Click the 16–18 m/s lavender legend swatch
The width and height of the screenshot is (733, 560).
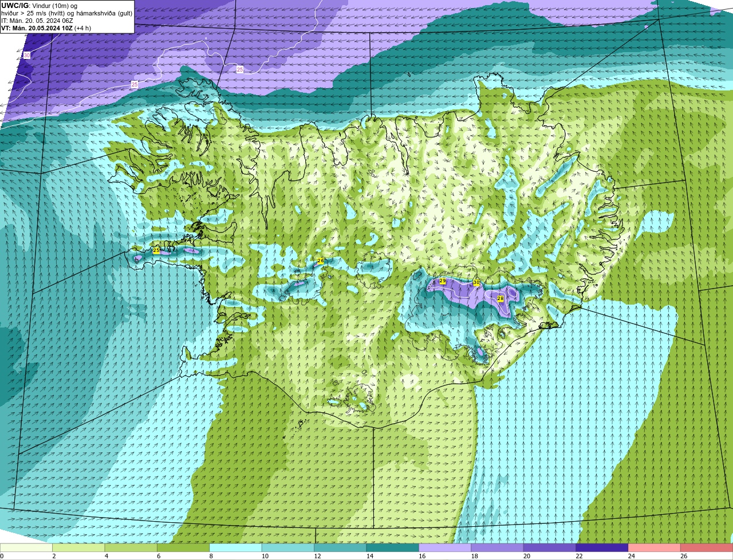tap(445, 547)
